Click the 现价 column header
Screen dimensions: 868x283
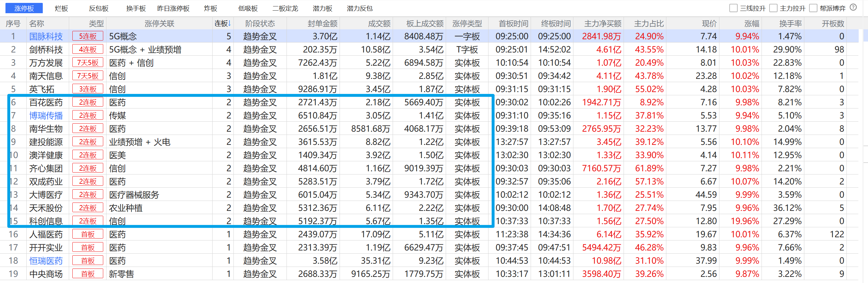coord(709,23)
